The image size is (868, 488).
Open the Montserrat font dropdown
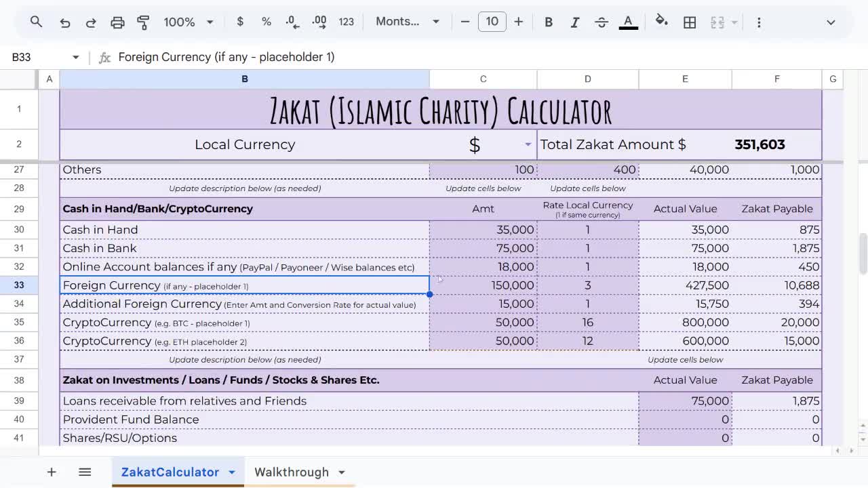point(406,22)
